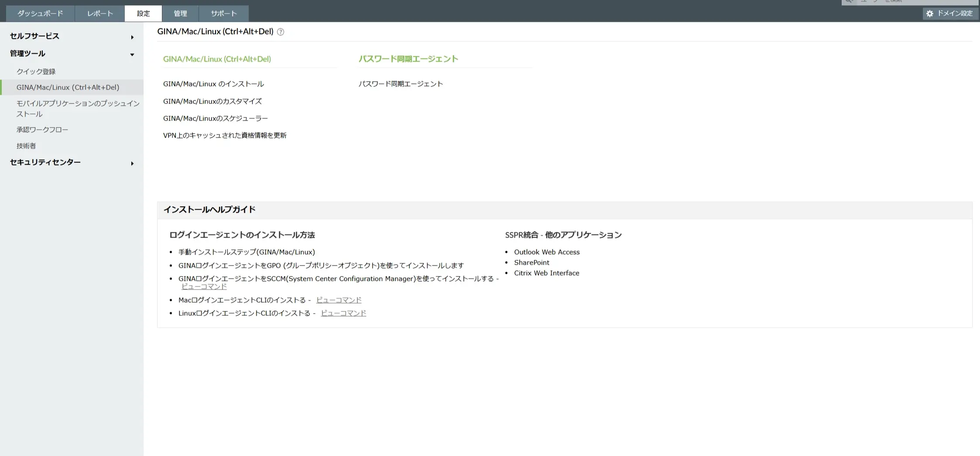Go to the サポート tab
This screenshot has width=980, height=456.
click(224, 14)
